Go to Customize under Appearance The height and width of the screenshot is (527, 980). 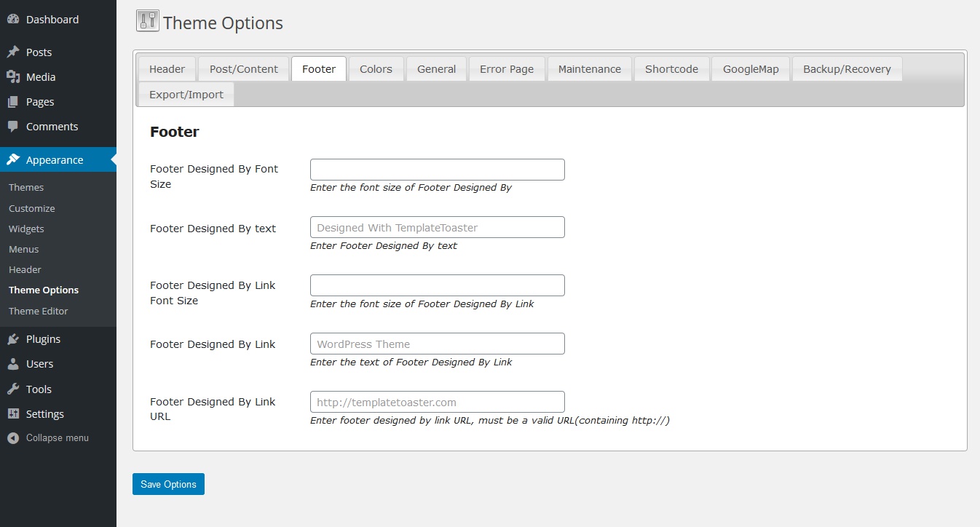click(x=31, y=208)
